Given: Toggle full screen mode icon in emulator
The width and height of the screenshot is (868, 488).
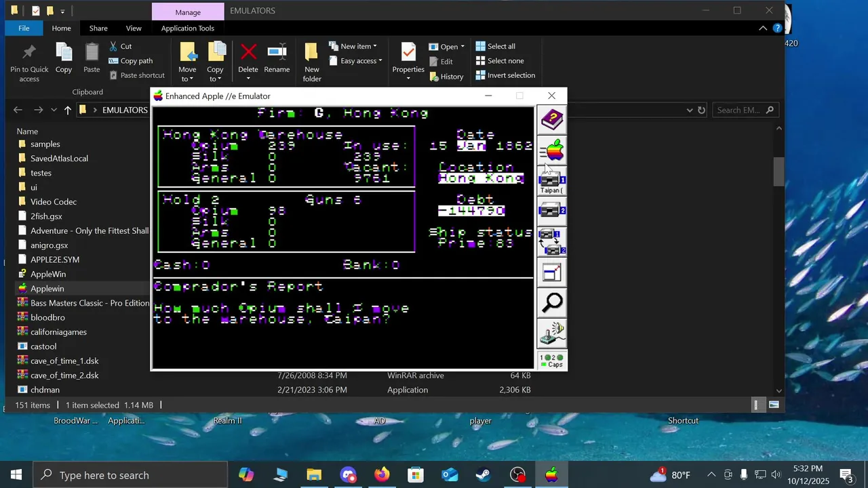Looking at the screenshot, I should 552,272.
